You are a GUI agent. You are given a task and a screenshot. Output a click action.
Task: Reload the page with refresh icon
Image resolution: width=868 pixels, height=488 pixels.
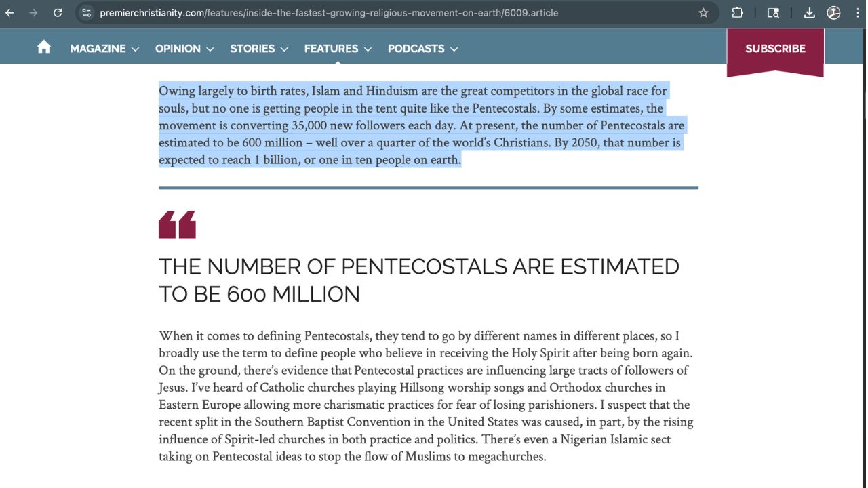[58, 13]
